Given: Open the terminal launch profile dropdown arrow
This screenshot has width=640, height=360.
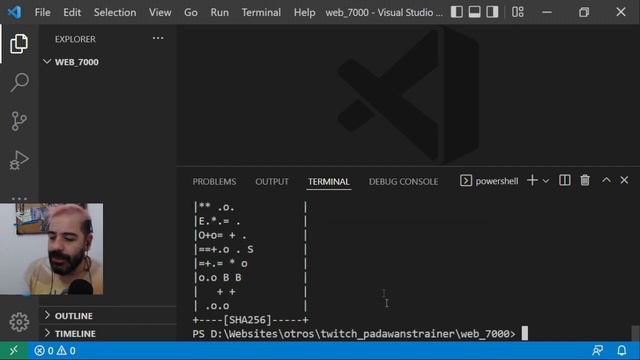Looking at the screenshot, I should [546, 181].
